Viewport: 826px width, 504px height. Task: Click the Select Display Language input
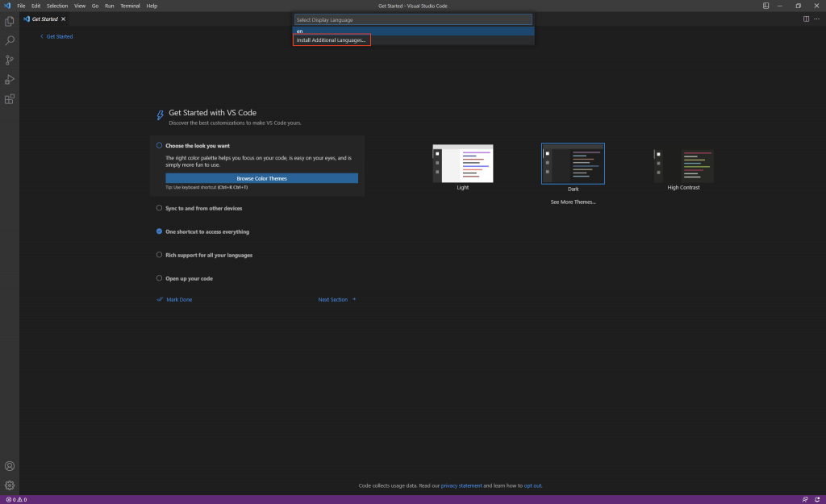tap(413, 19)
